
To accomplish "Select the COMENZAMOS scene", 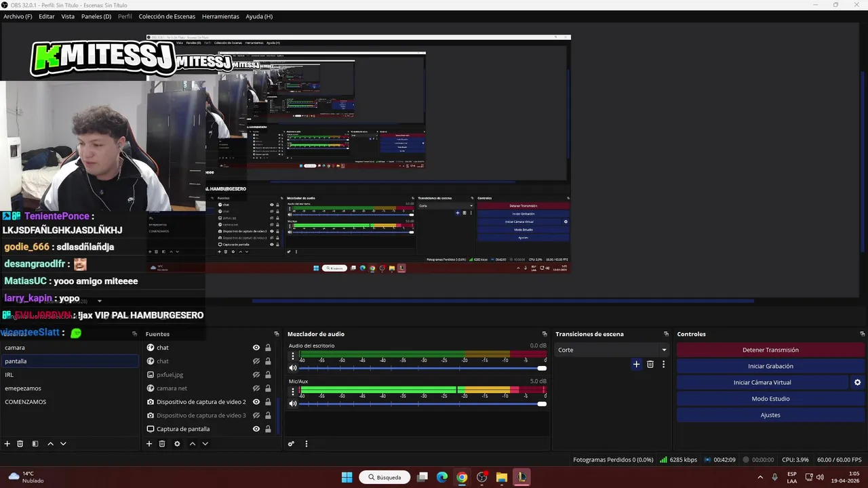I will tap(71, 402).
